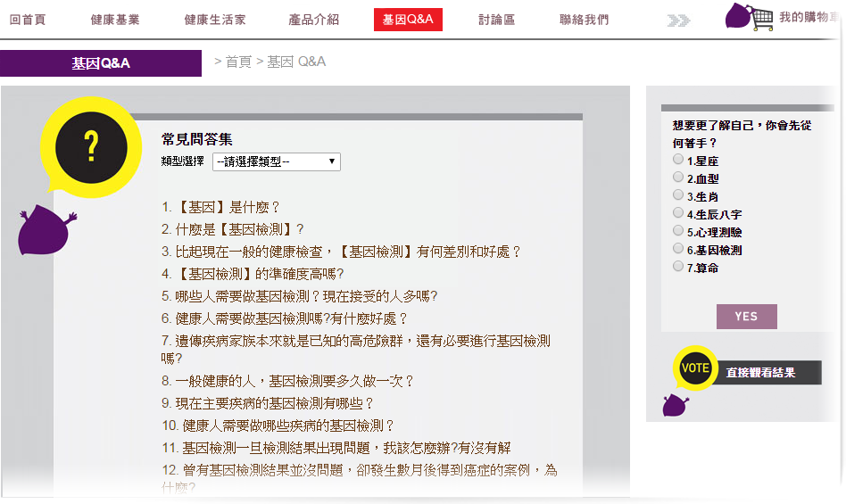Click the highlighted 基因Q&A menu tab
Image resolution: width=846 pixels, height=504 pixels.
408,20
